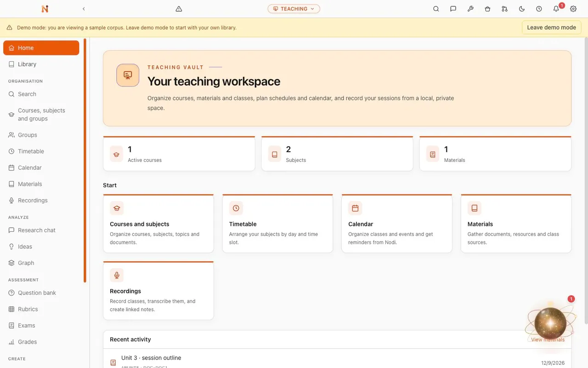Click the warning triangle icon in top bar
The image size is (588, 368).
[179, 9]
